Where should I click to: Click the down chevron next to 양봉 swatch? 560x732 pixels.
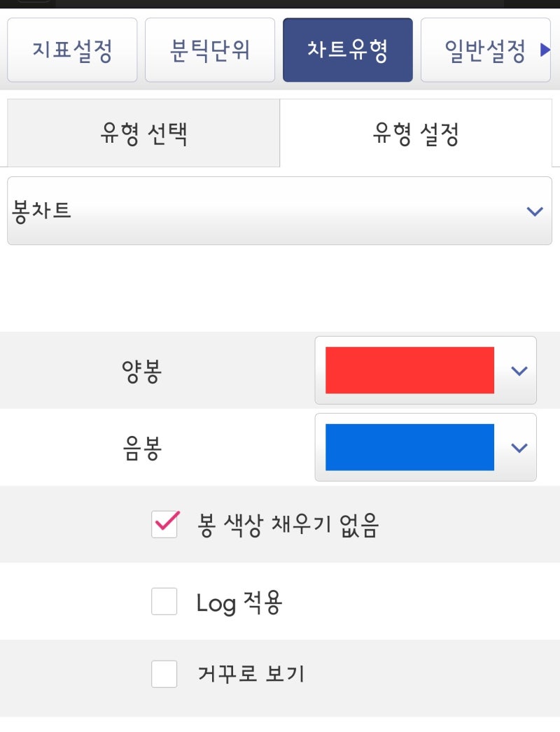[x=519, y=369]
